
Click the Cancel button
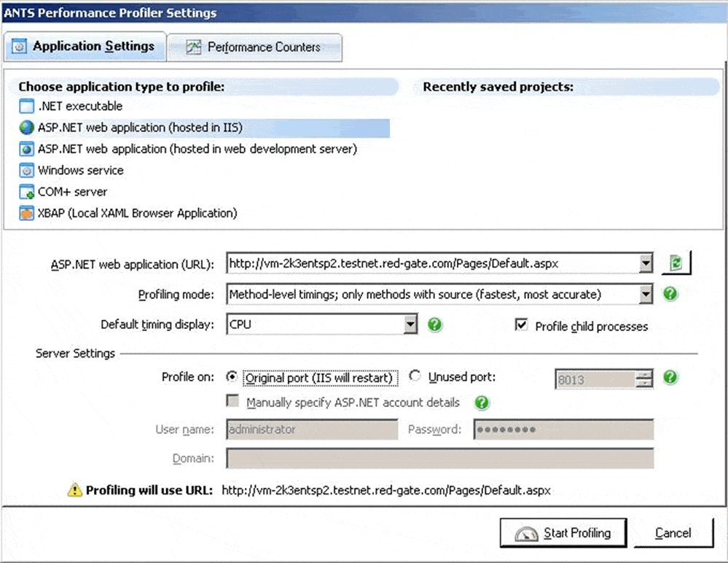(x=673, y=533)
